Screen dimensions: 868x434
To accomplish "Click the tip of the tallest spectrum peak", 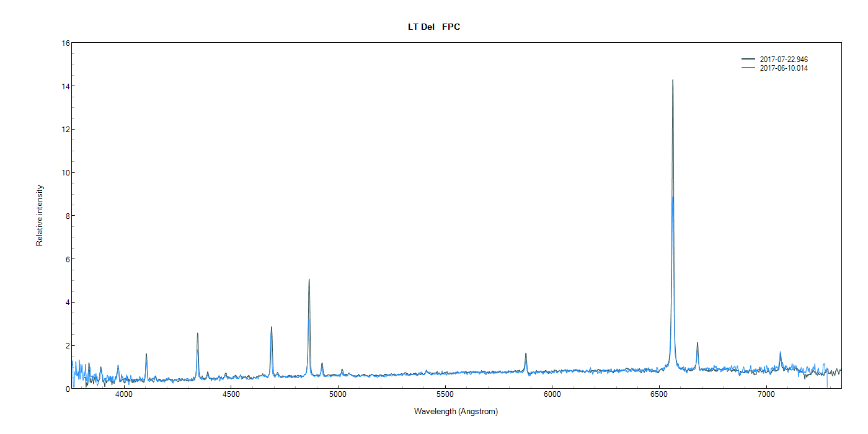I will tap(673, 81).
